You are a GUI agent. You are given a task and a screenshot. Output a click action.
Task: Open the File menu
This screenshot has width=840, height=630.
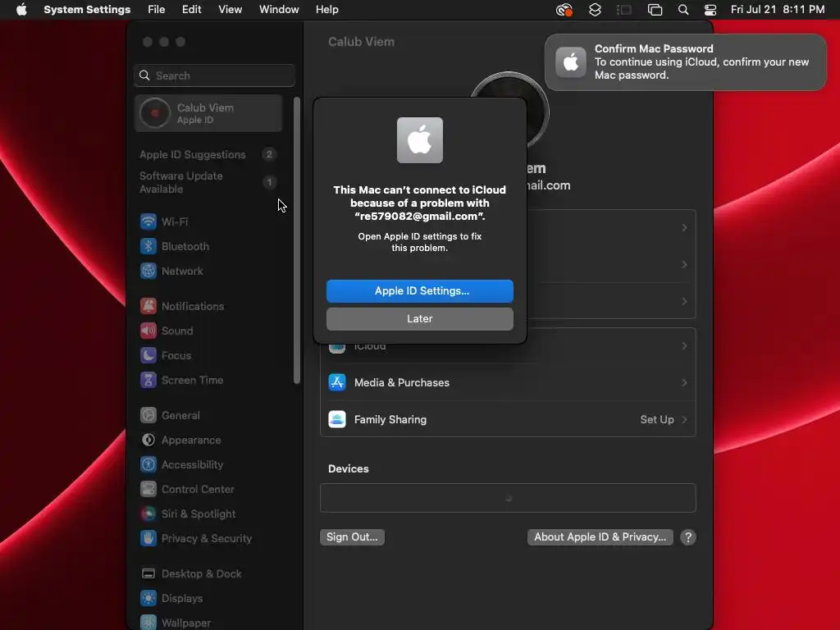click(157, 10)
